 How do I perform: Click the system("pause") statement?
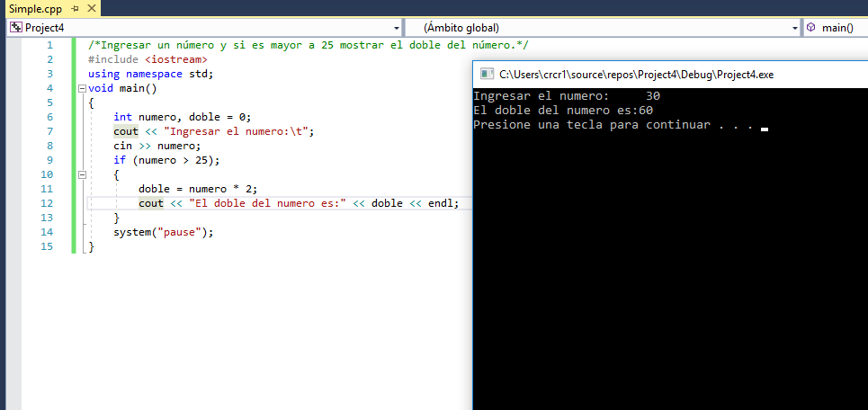[164, 232]
